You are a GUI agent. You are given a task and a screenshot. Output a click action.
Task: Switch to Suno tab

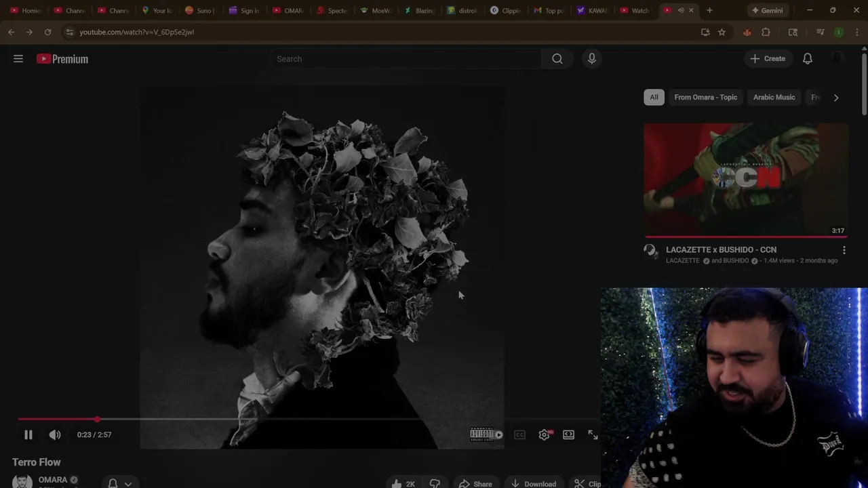click(x=200, y=10)
